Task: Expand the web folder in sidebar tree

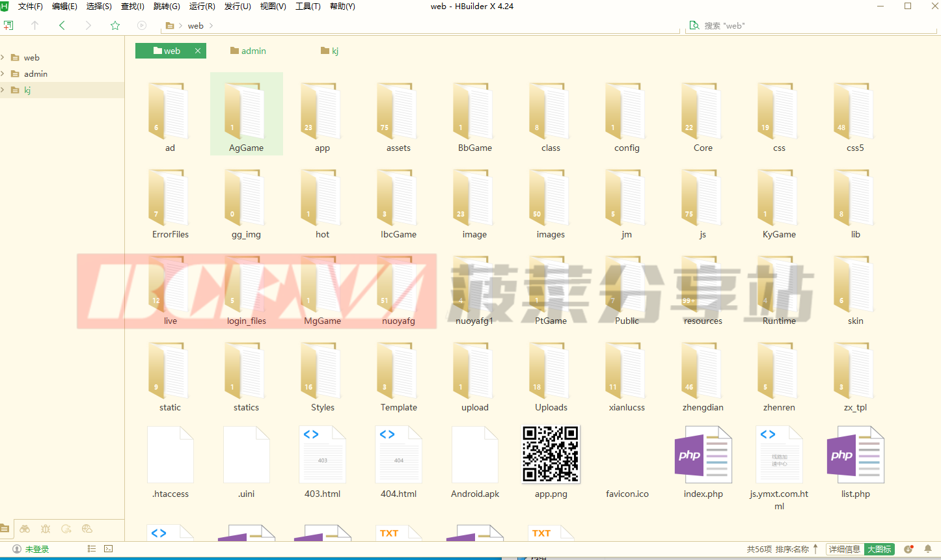Action: (x=3, y=57)
